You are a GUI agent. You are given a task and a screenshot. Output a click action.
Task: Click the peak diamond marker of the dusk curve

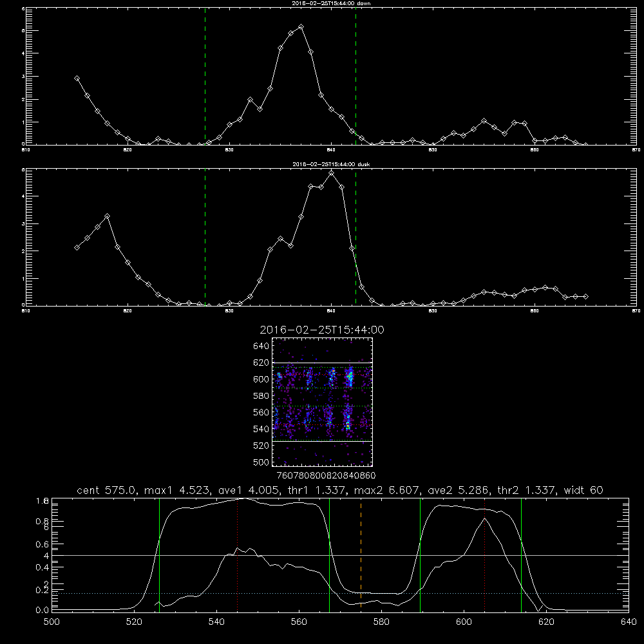point(332,173)
